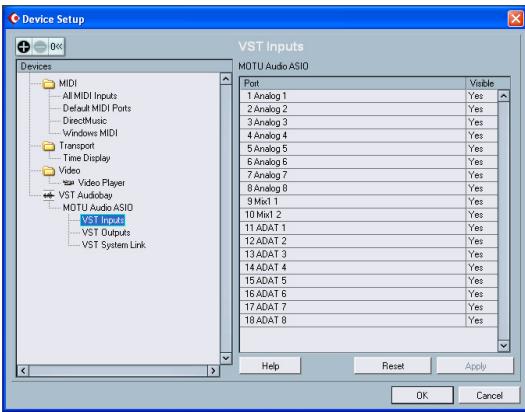Select the 17 ADAT 7 port row

point(369,307)
